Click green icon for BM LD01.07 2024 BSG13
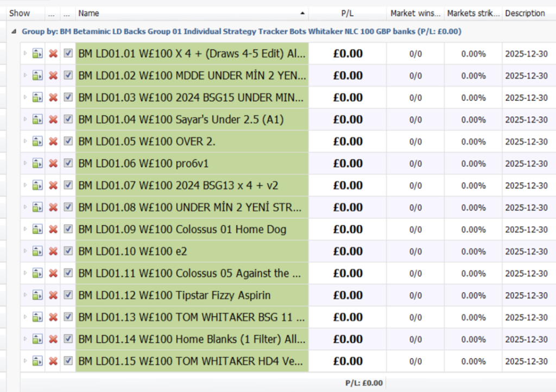Image resolution: width=556 pixels, height=392 pixels. tap(37, 186)
